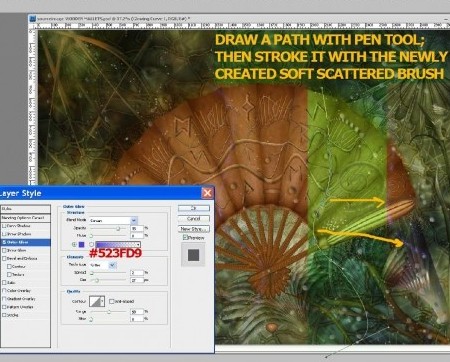Enable the Drop Shadow checkbox
This screenshot has width=450, height=362.
[4, 226]
